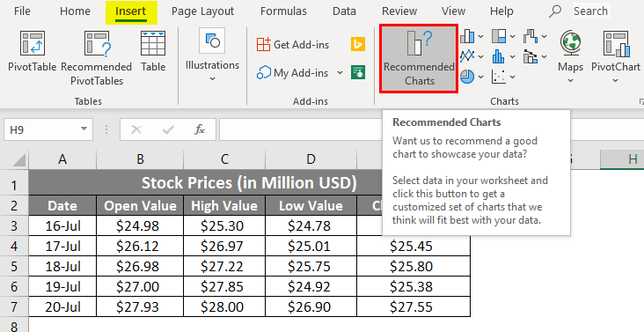Expand the Scatter chart dropdown arrow
The image size is (644, 332).
click(512, 77)
